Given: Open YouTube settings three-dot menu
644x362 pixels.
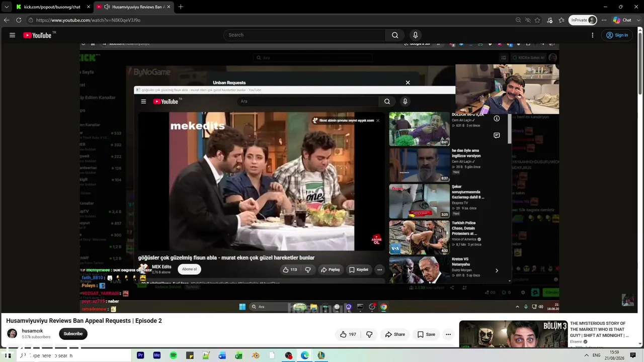Looking at the screenshot, I should [593, 35].
